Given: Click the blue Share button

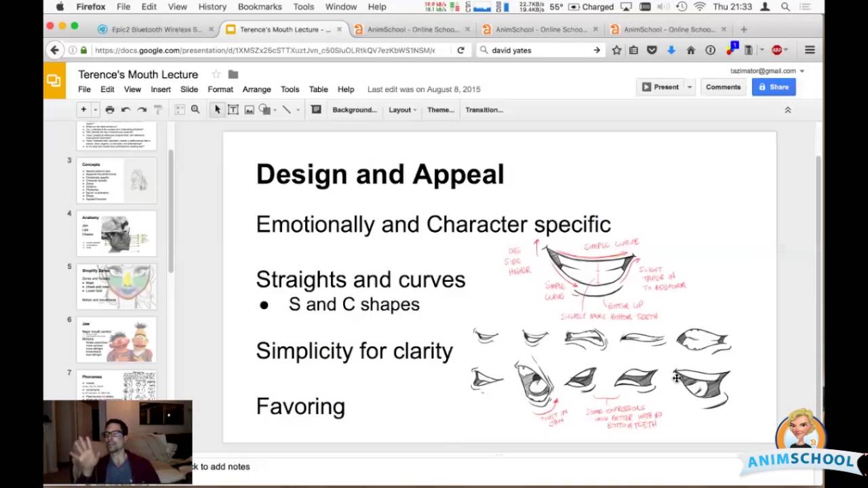Looking at the screenshot, I should (x=774, y=87).
